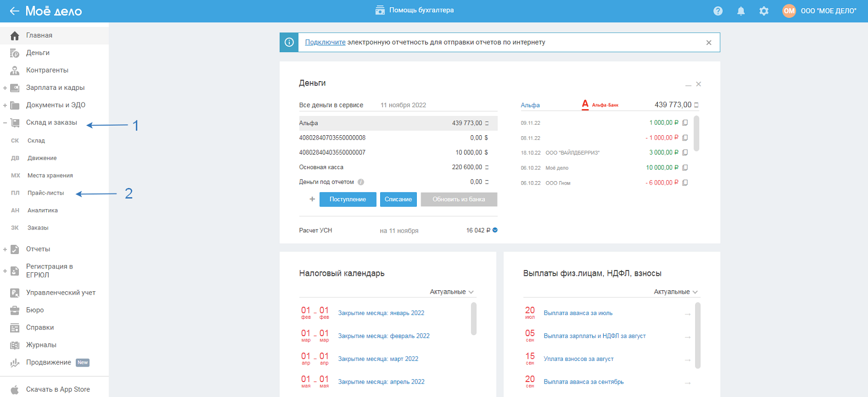
Task: Click the copy icon for ООО "ВАЙЛДБЕРРИЗ" transaction
Action: point(685,153)
